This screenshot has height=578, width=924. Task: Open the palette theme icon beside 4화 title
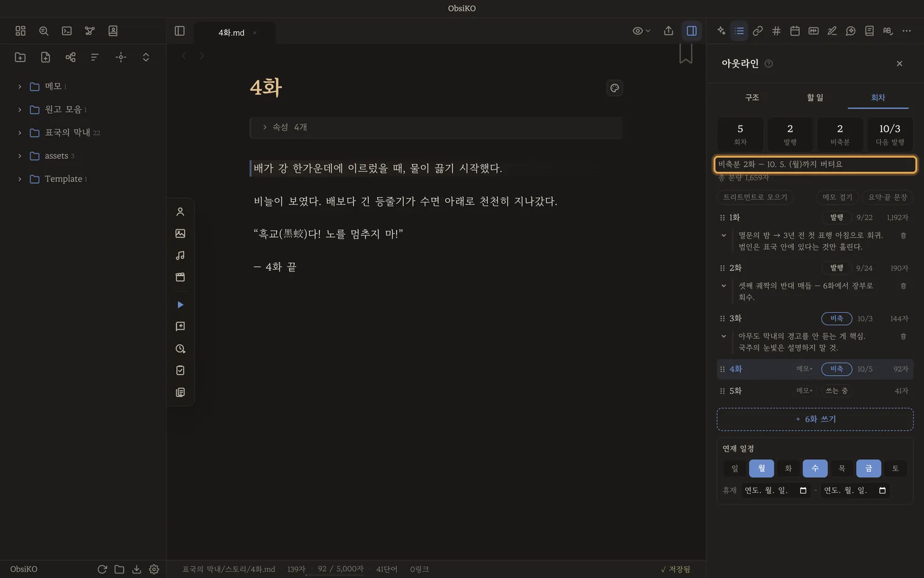tap(614, 88)
